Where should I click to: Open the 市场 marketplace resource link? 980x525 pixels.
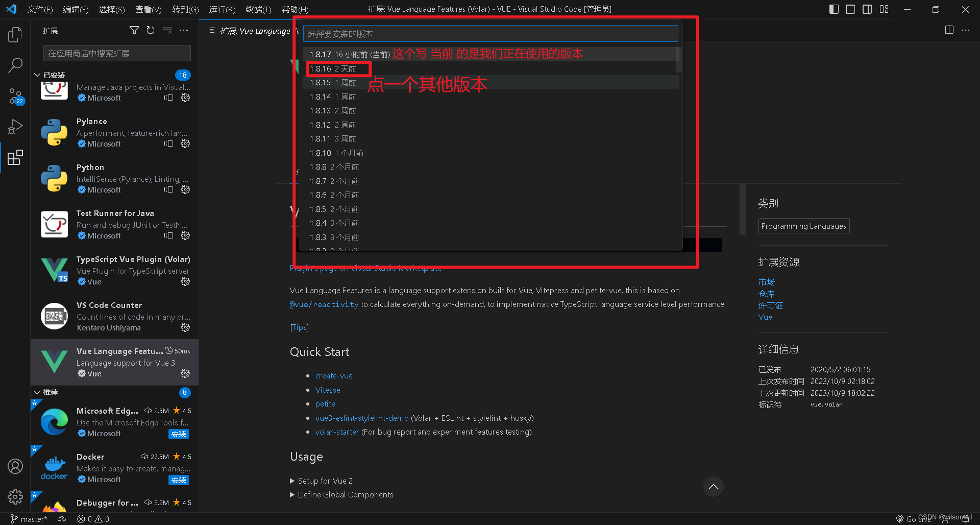coord(766,282)
